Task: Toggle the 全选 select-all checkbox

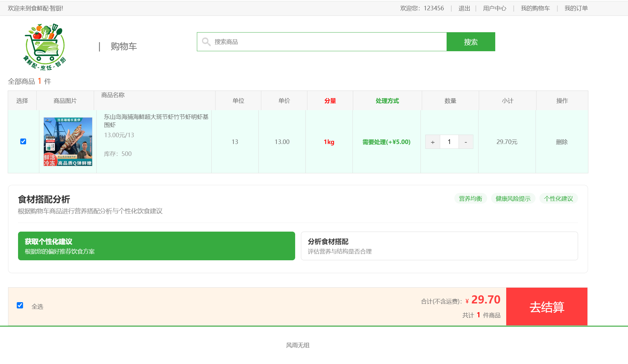Action: pos(20,305)
